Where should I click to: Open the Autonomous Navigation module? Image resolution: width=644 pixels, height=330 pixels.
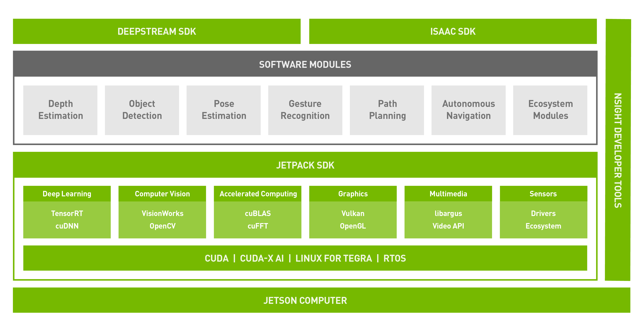click(468, 110)
